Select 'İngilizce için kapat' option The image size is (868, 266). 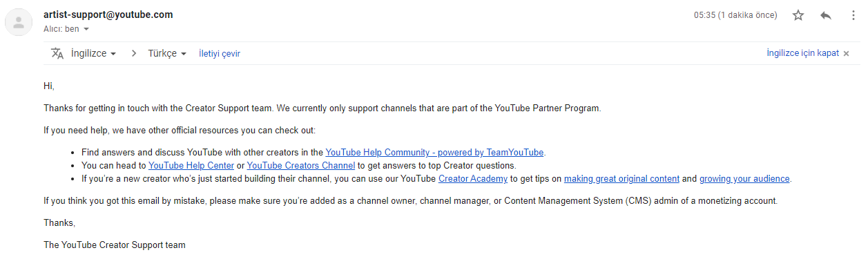pyautogui.click(x=802, y=53)
